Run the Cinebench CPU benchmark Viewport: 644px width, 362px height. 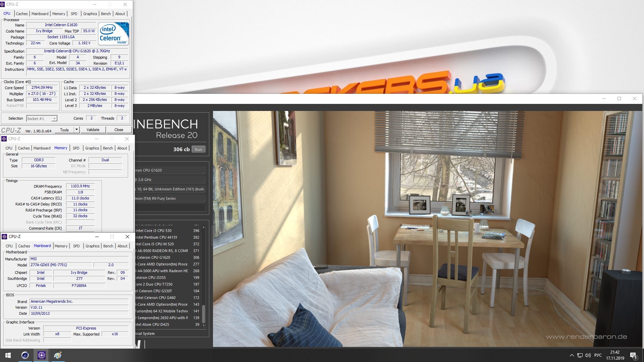pyautogui.click(x=198, y=149)
